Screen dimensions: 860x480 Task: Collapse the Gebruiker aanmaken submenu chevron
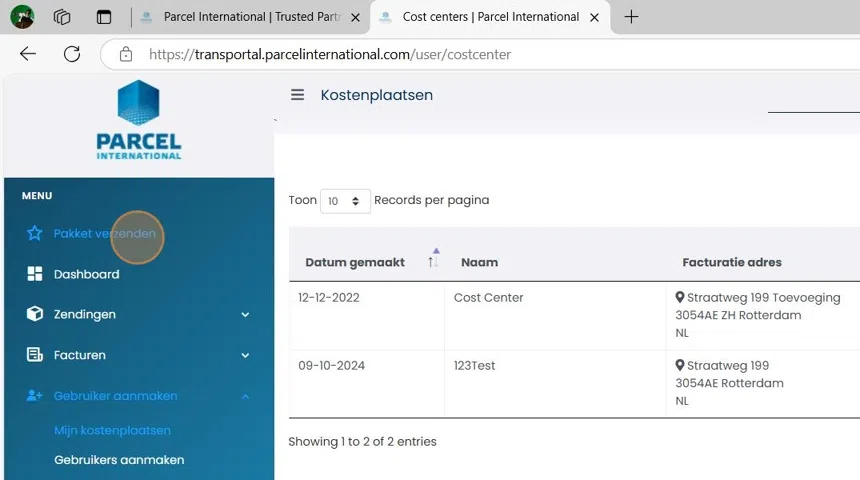pos(245,396)
